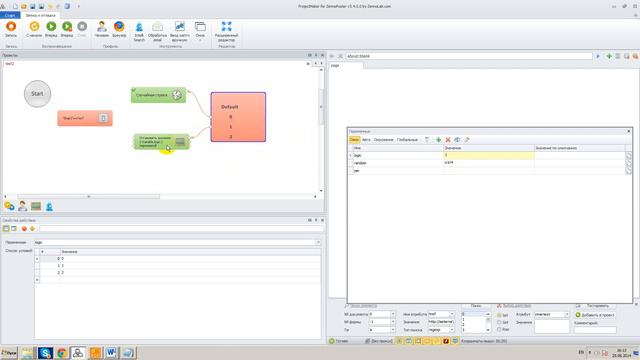Select the Default switch block
The width and height of the screenshot is (640, 360).
pos(238,117)
